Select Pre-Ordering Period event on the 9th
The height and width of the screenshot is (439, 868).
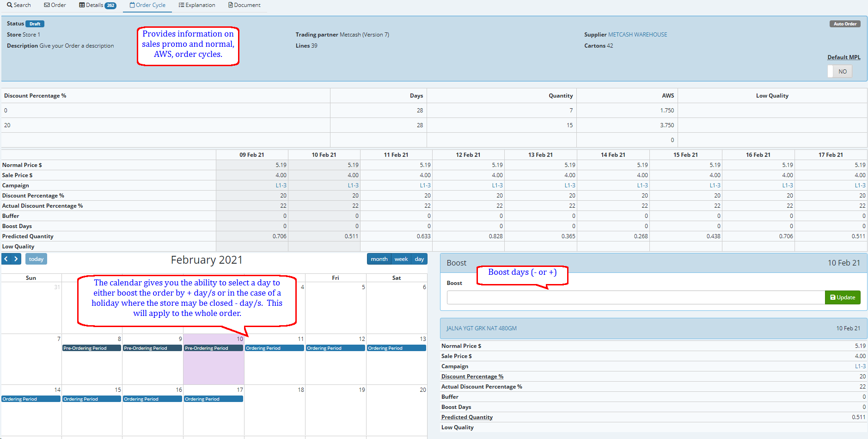coord(153,348)
